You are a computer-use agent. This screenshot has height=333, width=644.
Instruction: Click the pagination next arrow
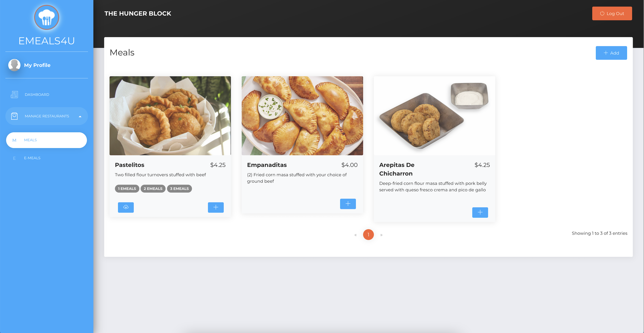(381, 234)
